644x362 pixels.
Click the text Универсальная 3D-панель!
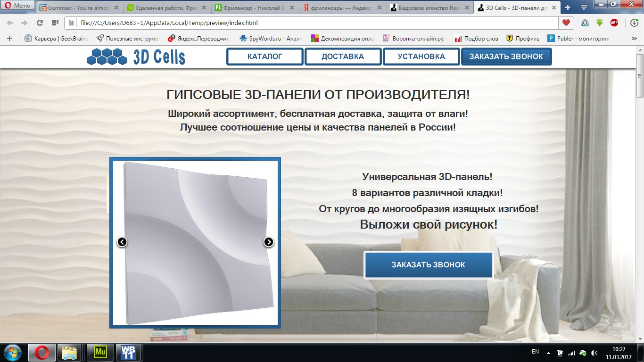[x=427, y=177]
